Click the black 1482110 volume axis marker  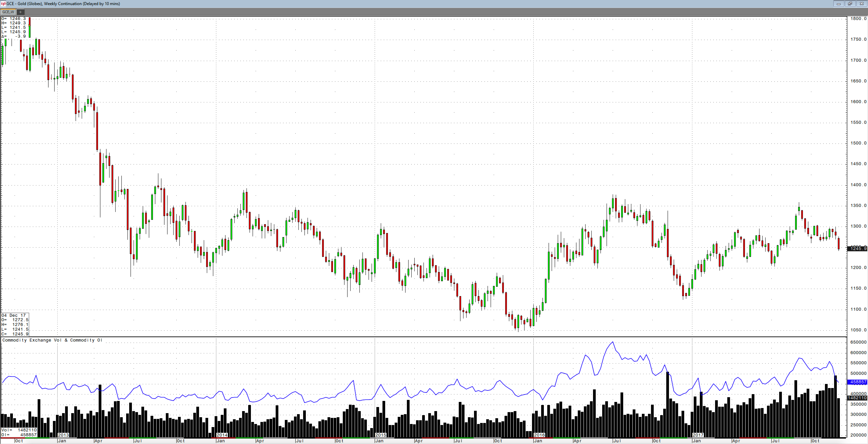[857, 398]
